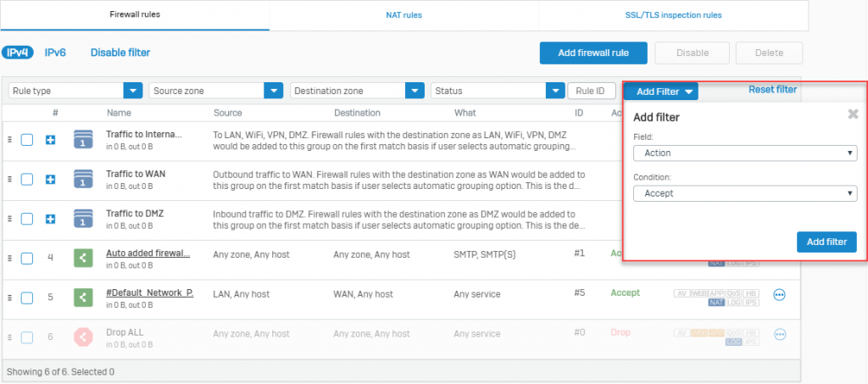Click red Drop ALL rule icon
Image resolution: width=868 pixels, height=384 pixels.
pos(83,337)
